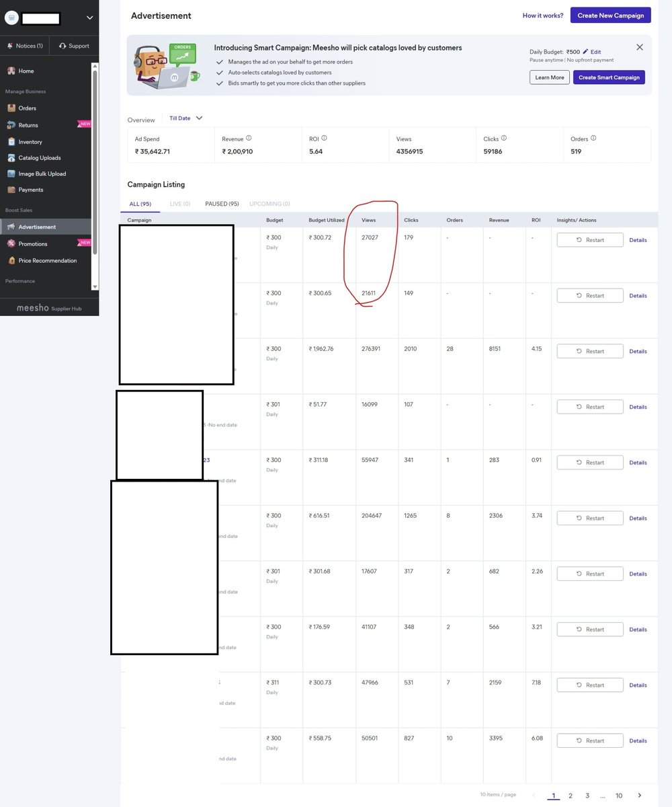The height and width of the screenshot is (807, 672).
Task: Select pagination page 1
Action: (x=554, y=796)
